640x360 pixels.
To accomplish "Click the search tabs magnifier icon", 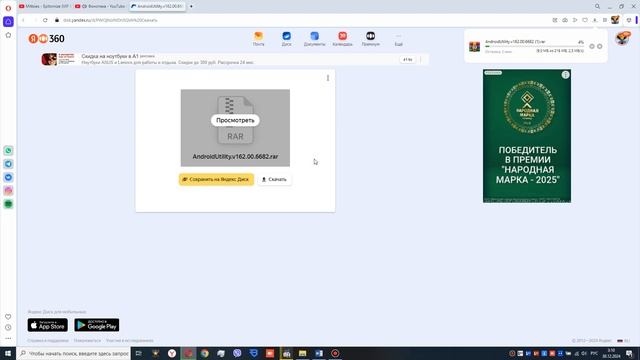I will pos(597,7).
